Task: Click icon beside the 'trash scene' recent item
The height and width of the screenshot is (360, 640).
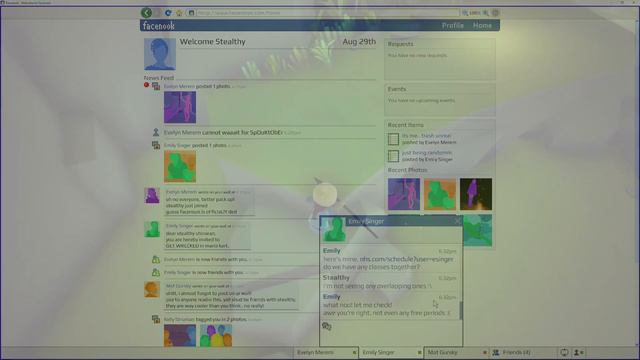Action: pyautogui.click(x=393, y=139)
